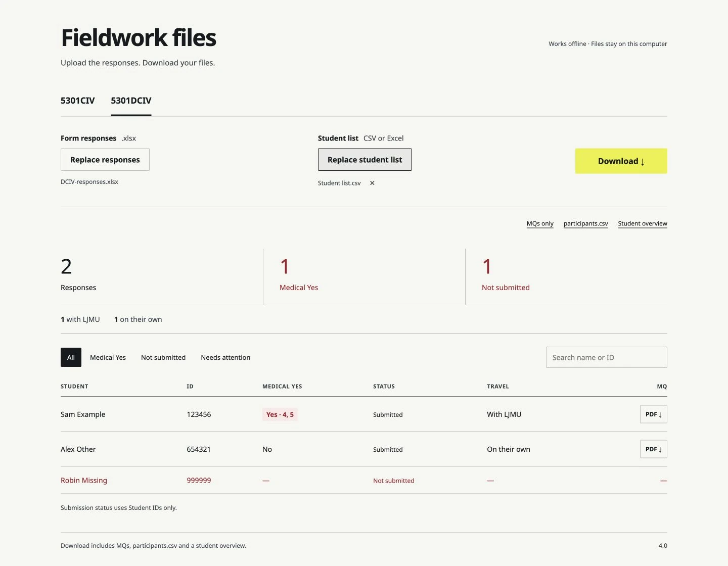Select the All filter
The height and width of the screenshot is (566, 728).
point(71,357)
